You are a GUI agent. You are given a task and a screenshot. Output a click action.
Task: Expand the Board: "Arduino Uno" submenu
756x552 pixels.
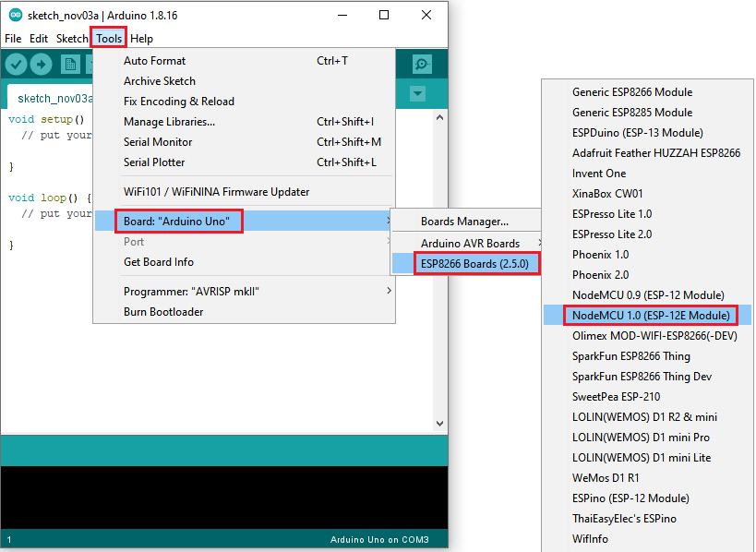(x=245, y=222)
